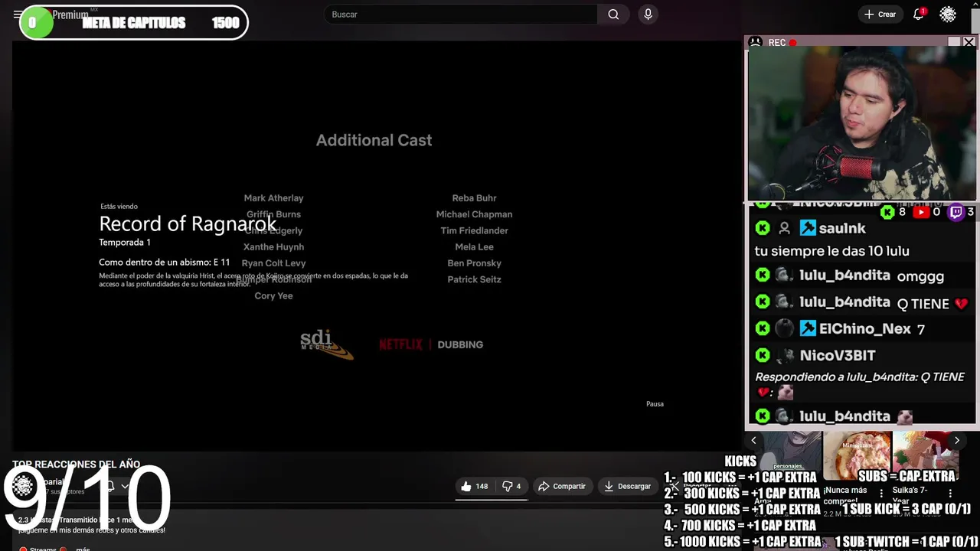Click the name 'Ben Pronsky' in credits
The image size is (980, 551).
(474, 263)
